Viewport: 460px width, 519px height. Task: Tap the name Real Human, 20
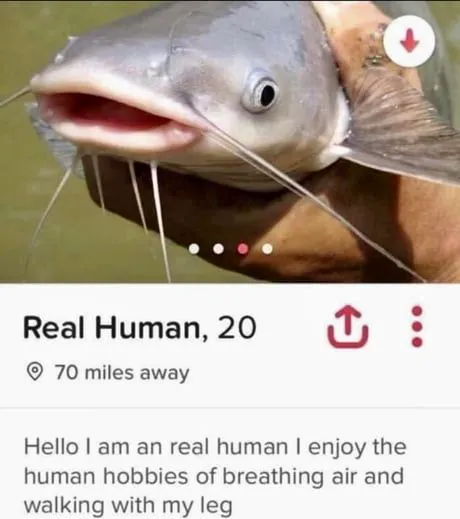[140, 327]
